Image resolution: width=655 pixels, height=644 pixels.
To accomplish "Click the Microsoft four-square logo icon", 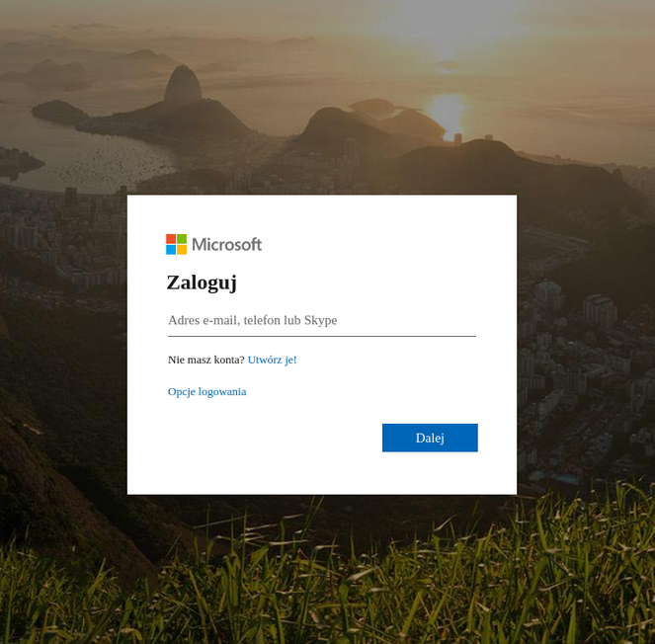I will click(176, 244).
